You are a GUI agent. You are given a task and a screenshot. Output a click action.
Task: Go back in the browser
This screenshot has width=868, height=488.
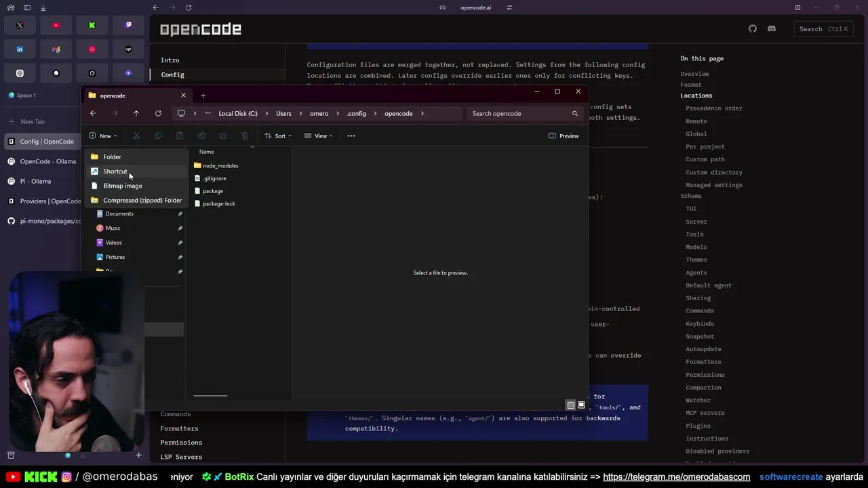tap(156, 7)
